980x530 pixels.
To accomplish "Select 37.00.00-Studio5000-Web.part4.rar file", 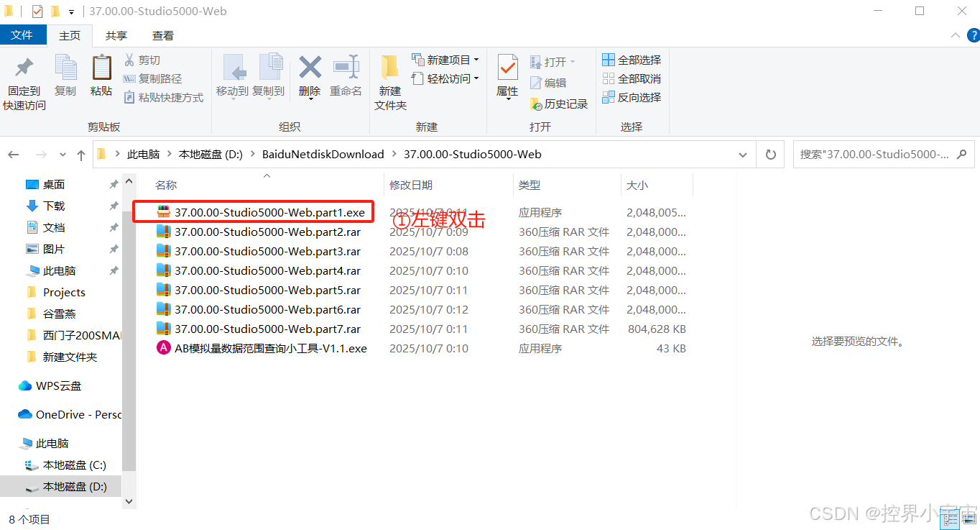I will pos(258,270).
